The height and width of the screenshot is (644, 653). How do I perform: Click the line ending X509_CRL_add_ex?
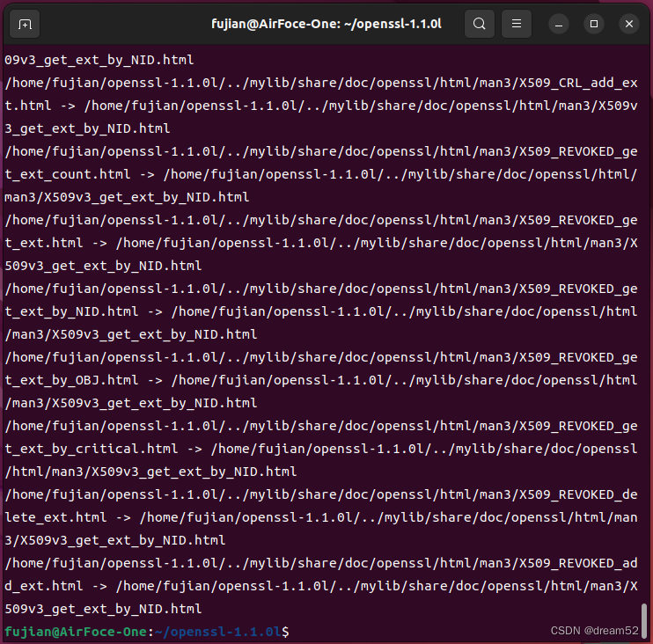321,83
